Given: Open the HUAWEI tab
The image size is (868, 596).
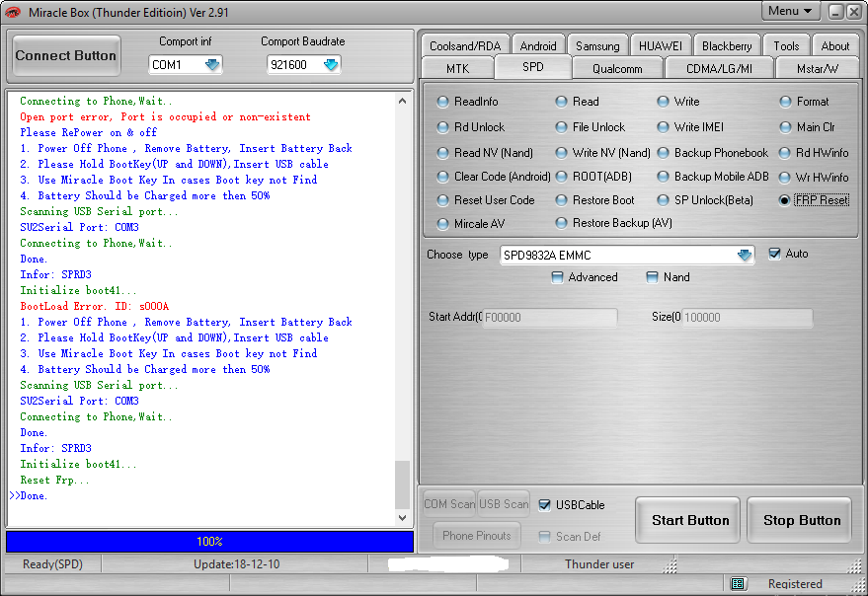Looking at the screenshot, I should tap(661, 46).
